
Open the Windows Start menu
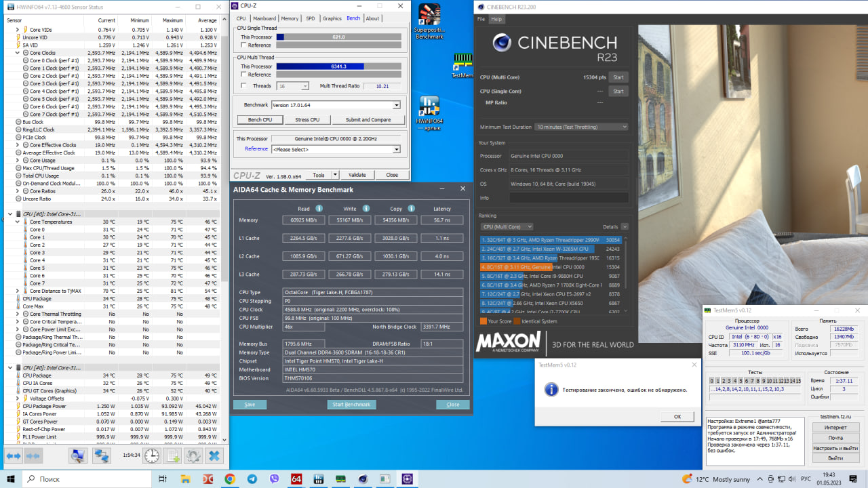coord(12,479)
